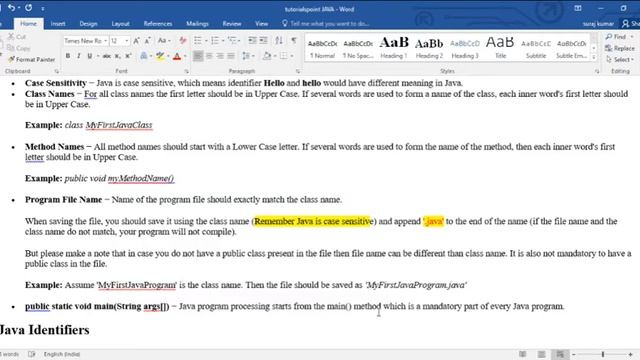Open proofing errors status icon
Viewport: 640px width, 360px height.
31,354
